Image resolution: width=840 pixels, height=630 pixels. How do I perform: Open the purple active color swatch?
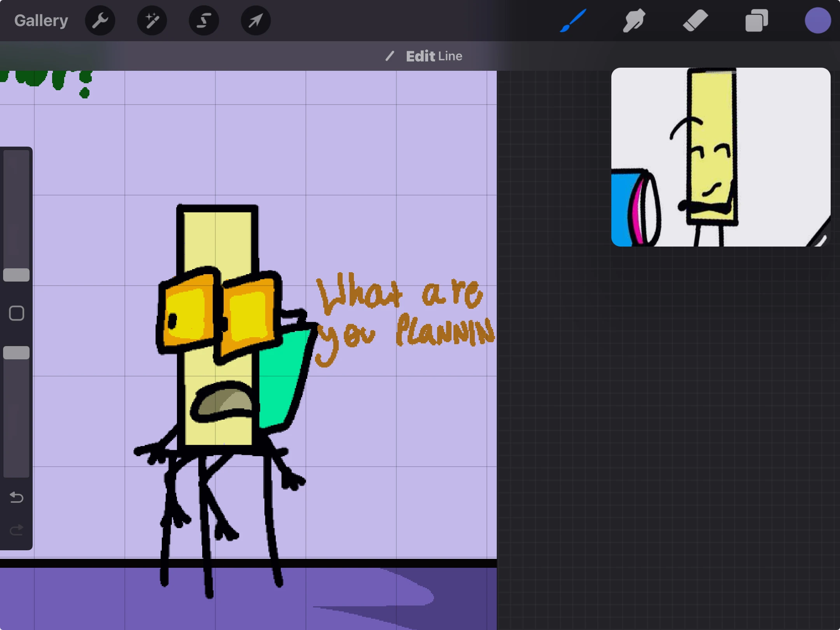coord(817,20)
